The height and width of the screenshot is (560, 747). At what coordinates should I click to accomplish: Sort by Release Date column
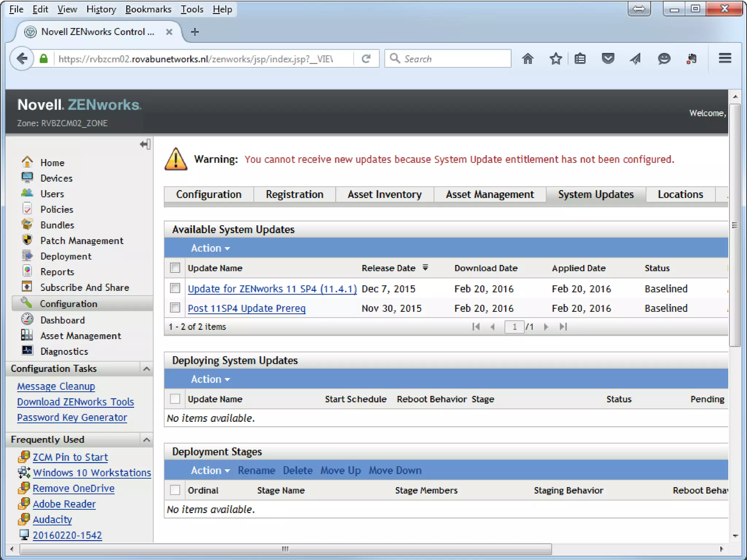coord(388,268)
